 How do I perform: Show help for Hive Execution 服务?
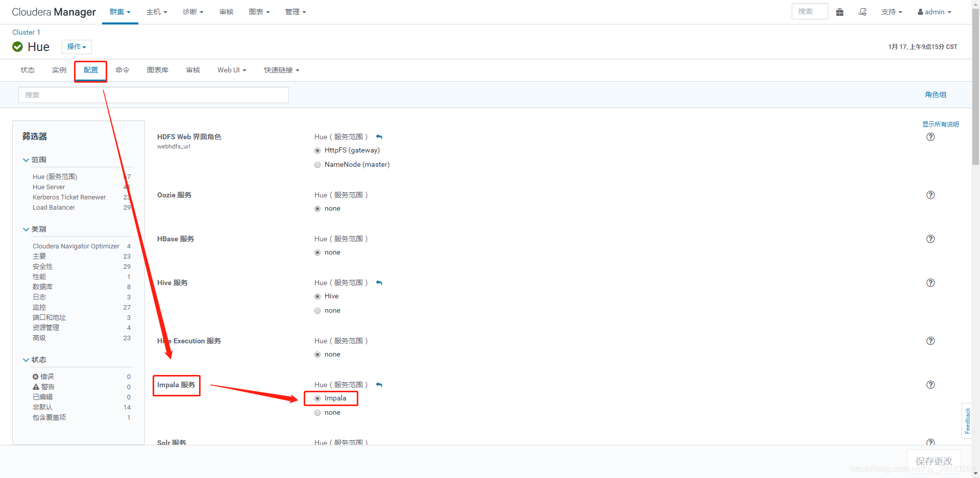930,341
